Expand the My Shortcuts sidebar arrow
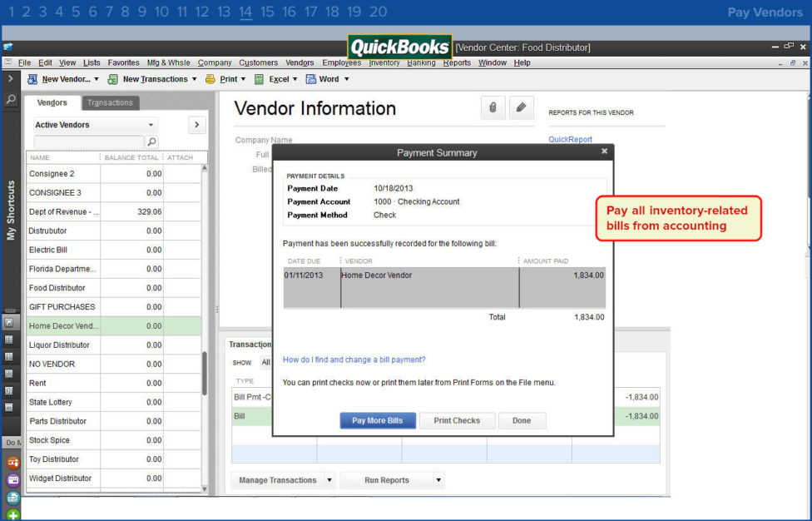Image resolution: width=812 pixels, height=521 pixels. click(x=10, y=79)
